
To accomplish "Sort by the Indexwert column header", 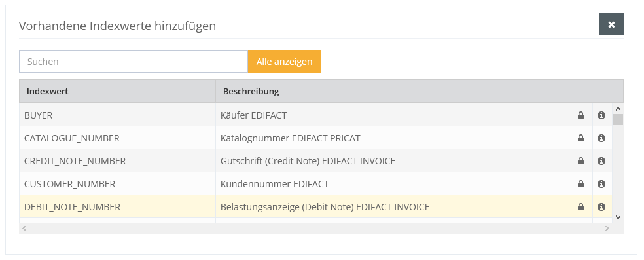I will 48,91.
